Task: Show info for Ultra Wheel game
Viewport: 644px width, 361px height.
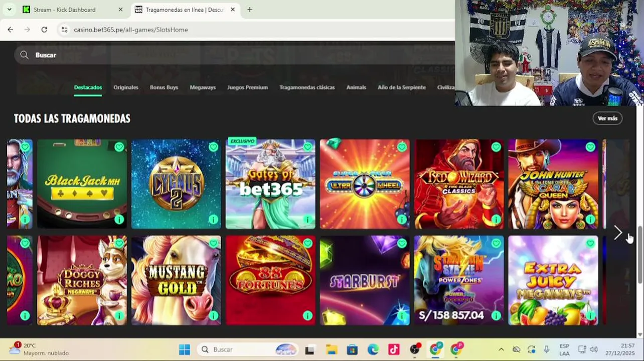Action: coord(402,220)
